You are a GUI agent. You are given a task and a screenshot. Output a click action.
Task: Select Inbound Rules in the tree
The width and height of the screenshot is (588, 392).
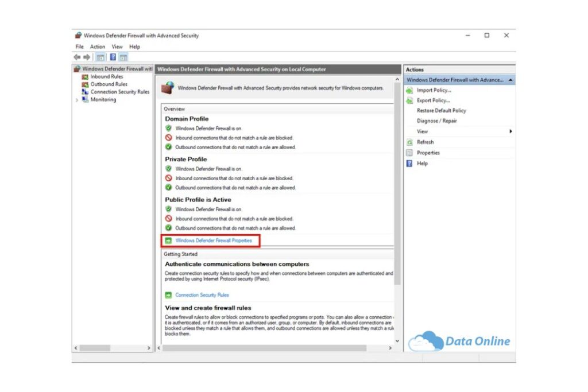[106, 76]
